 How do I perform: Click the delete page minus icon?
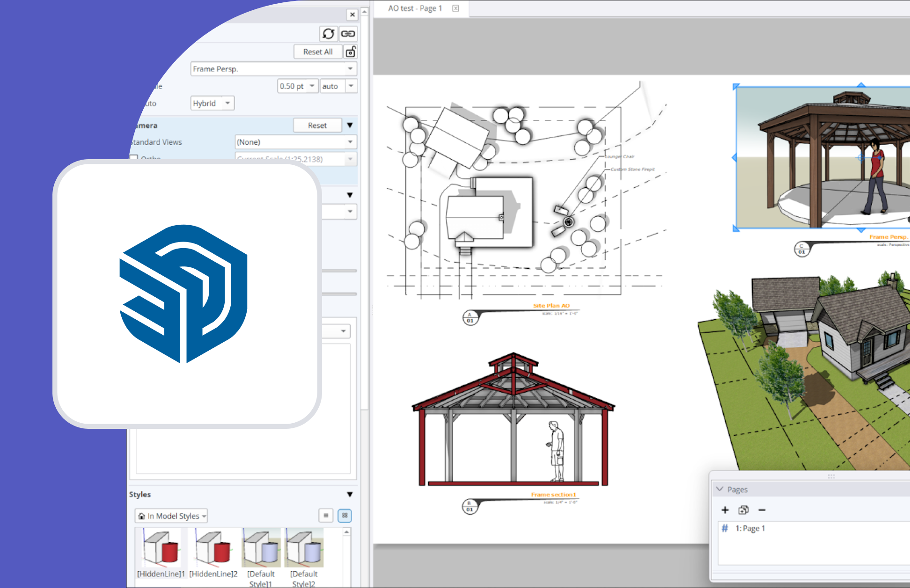pyautogui.click(x=762, y=510)
